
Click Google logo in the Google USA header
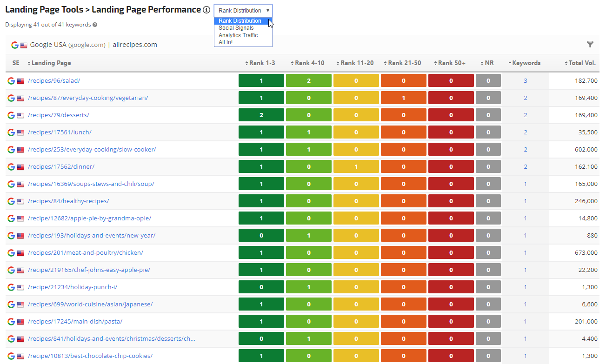15,45
